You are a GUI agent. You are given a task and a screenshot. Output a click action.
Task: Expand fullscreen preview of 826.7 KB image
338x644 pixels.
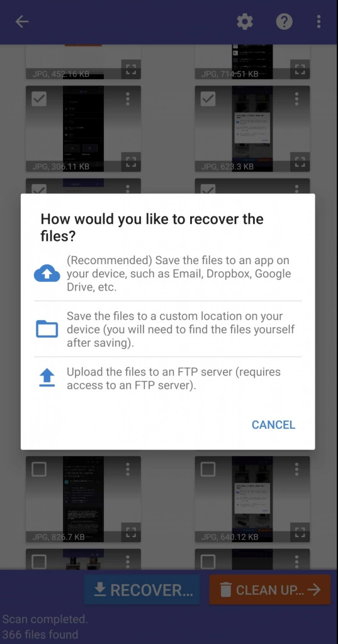coord(131,532)
